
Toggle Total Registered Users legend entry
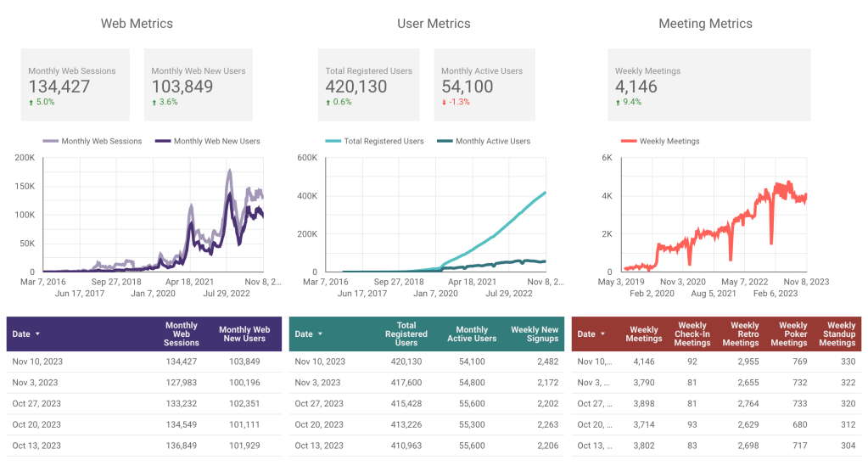coord(374,141)
